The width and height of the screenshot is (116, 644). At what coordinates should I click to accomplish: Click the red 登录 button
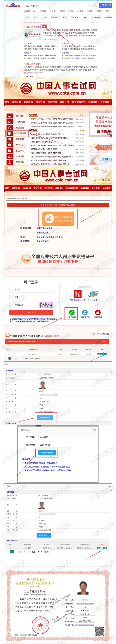pyautogui.click(x=31, y=312)
